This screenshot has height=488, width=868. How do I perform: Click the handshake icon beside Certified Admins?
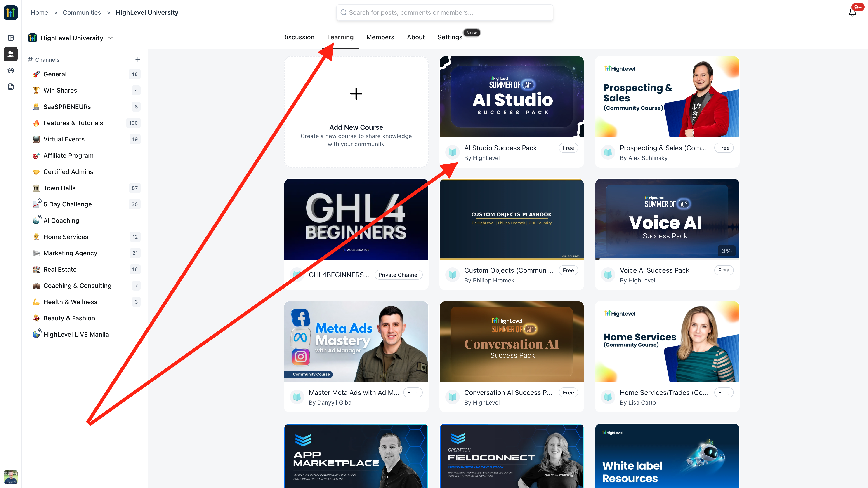pyautogui.click(x=36, y=172)
